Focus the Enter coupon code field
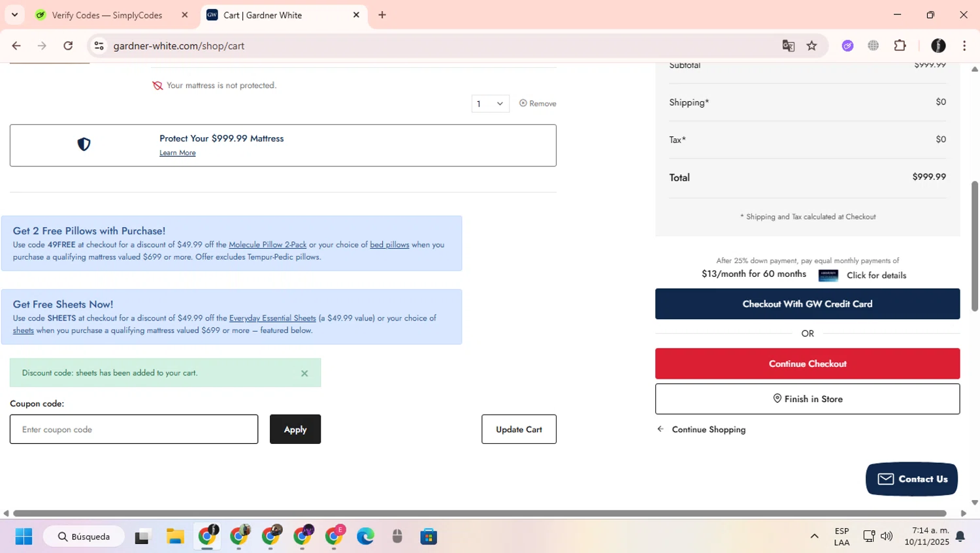980x553 pixels. pyautogui.click(x=134, y=429)
